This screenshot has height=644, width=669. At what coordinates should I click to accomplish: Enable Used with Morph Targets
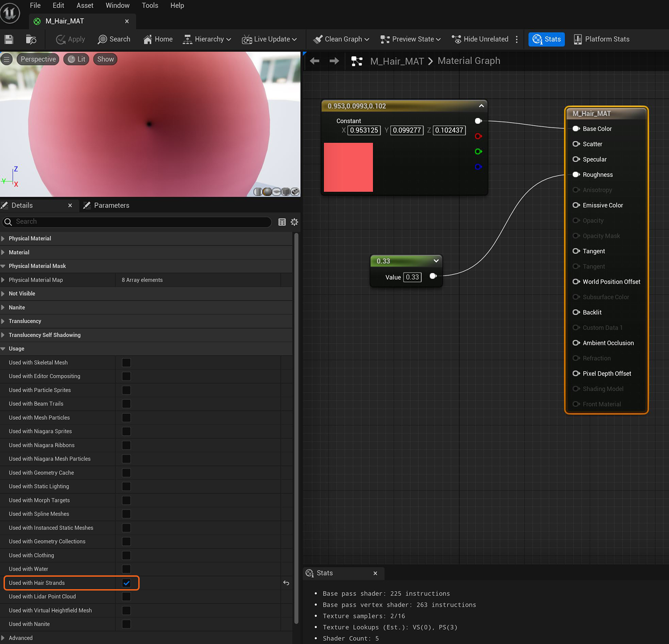pos(127,500)
